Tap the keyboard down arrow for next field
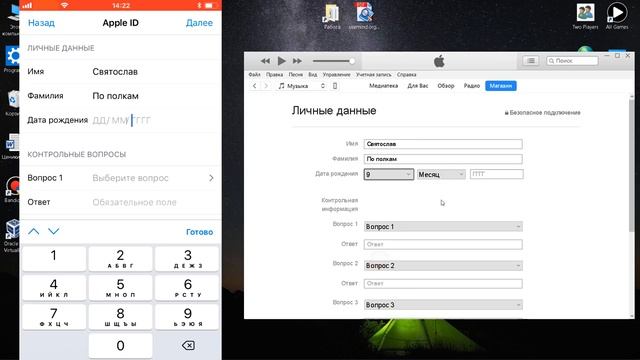 click(53, 231)
